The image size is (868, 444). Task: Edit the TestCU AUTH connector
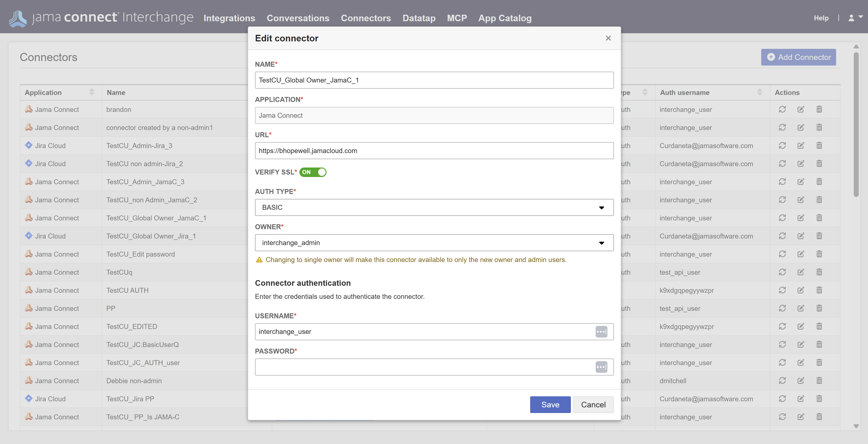(801, 290)
